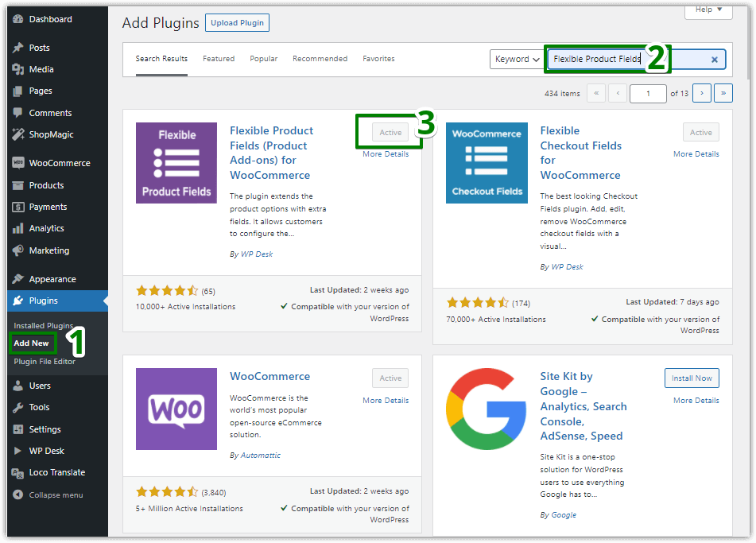
Task: Clear search with the X icon
Action: coord(715,60)
